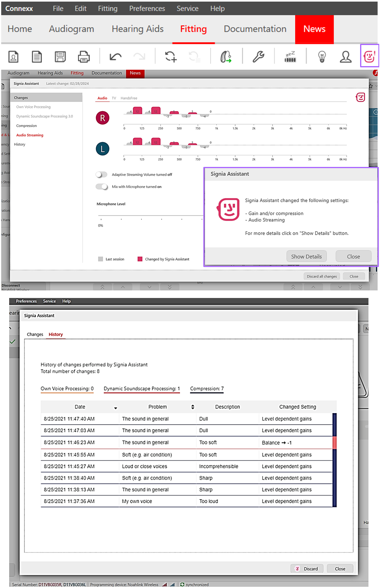Image resolution: width=380 pixels, height=588 pixels.
Task: Click the lightbulb hints icon
Action: (x=322, y=57)
